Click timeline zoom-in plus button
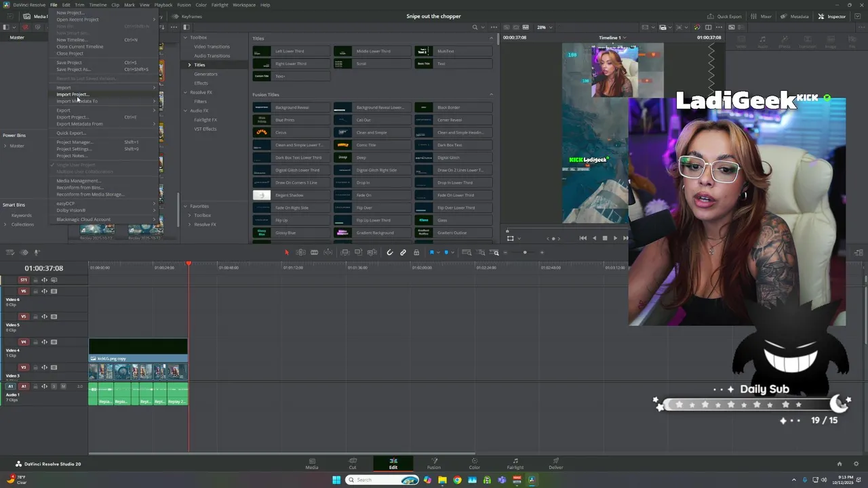 pos(541,252)
